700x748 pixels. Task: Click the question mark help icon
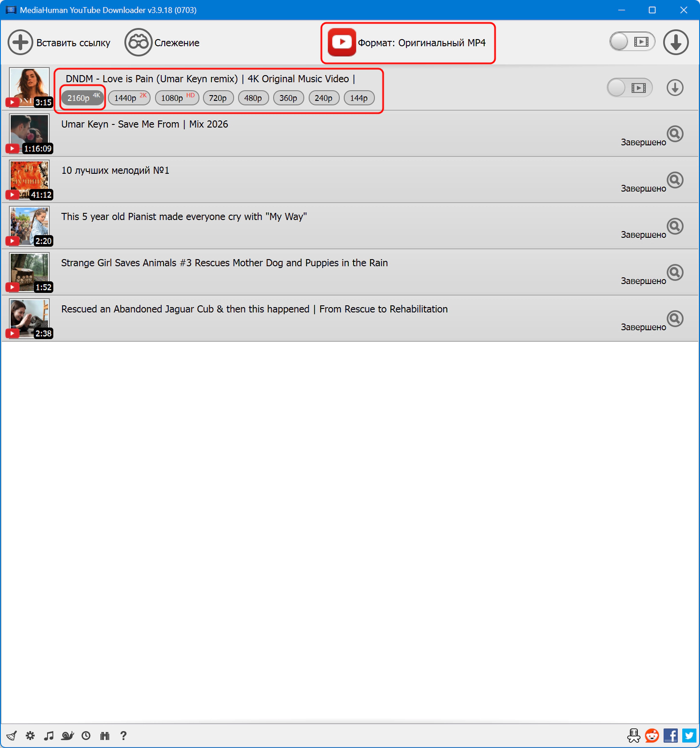123,736
